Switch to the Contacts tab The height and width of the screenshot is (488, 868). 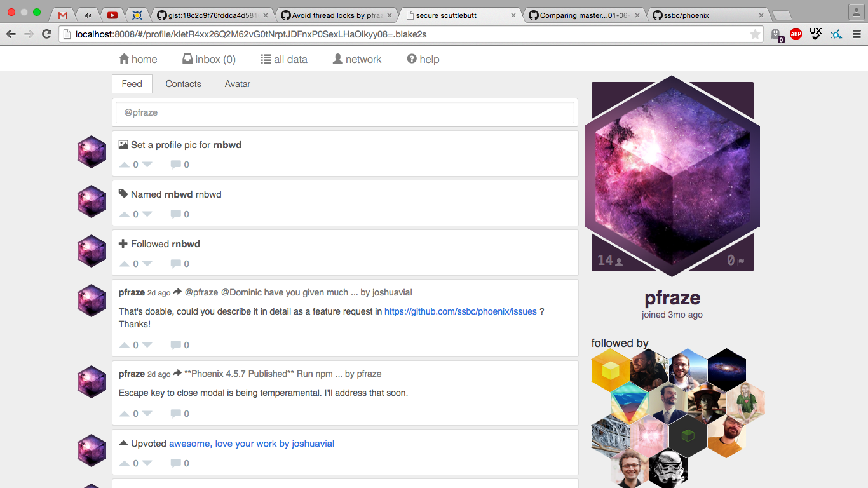184,84
